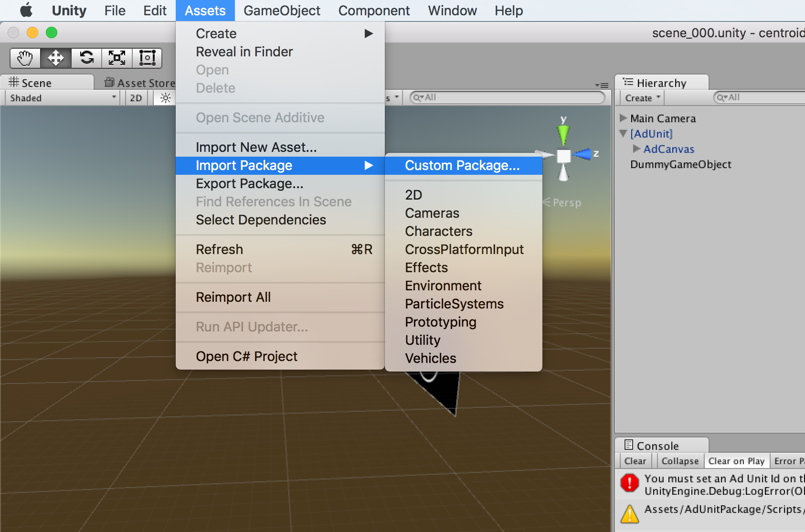Click the Hierarchy search field
The height and width of the screenshot is (532, 805).
pyautogui.click(x=759, y=97)
